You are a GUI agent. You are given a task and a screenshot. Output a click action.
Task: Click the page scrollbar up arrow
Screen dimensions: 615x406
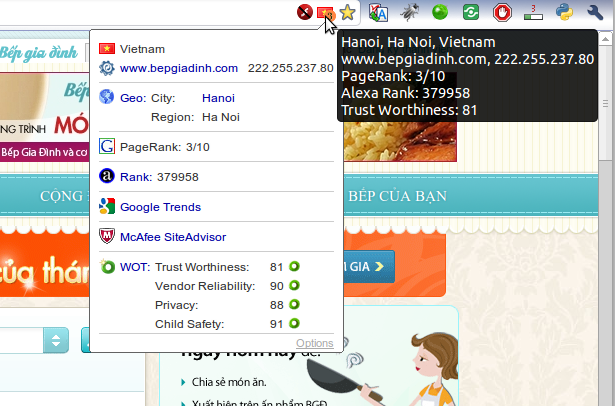606,39
